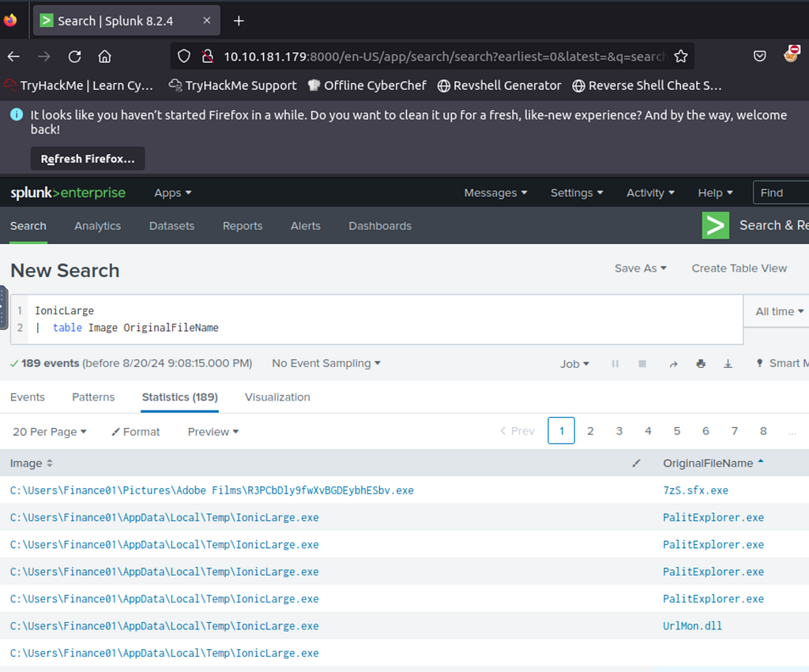Sort by the Image column header
The width and height of the screenshot is (809, 672).
32,463
